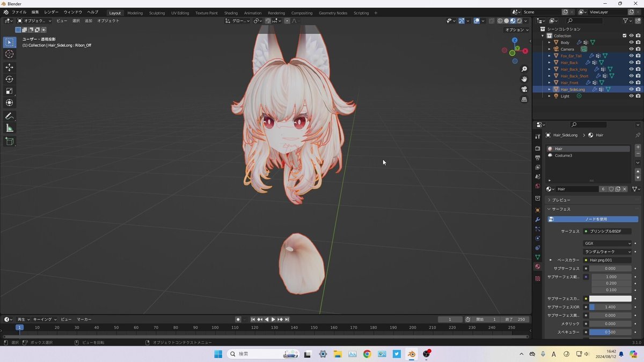Open Blender from the Windows taskbar

(x=412, y=354)
